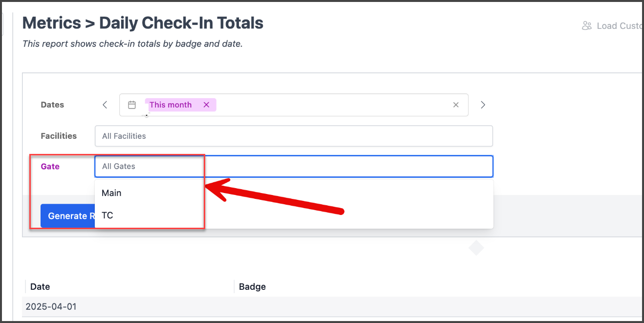Sort by the Badge column header
The width and height of the screenshot is (644, 323).
pyautogui.click(x=252, y=287)
